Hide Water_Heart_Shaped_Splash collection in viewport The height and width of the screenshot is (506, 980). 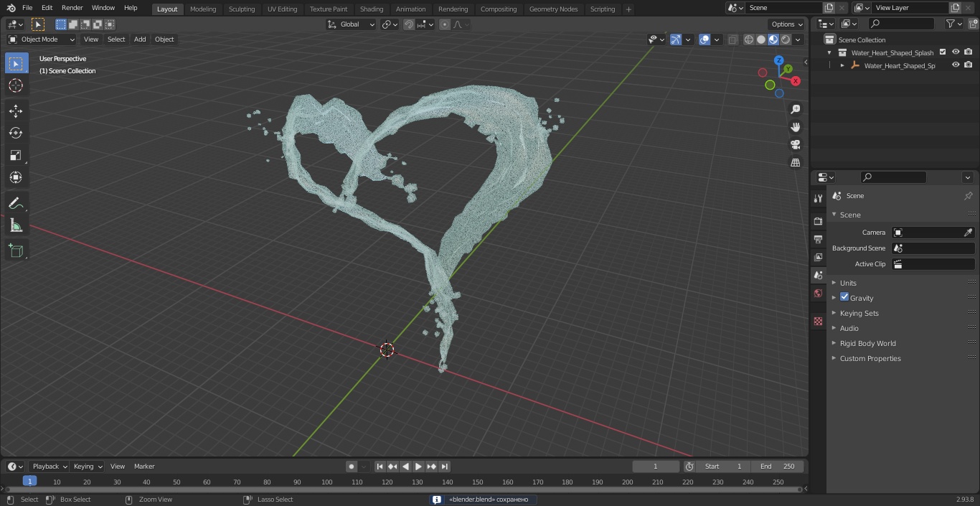point(956,52)
